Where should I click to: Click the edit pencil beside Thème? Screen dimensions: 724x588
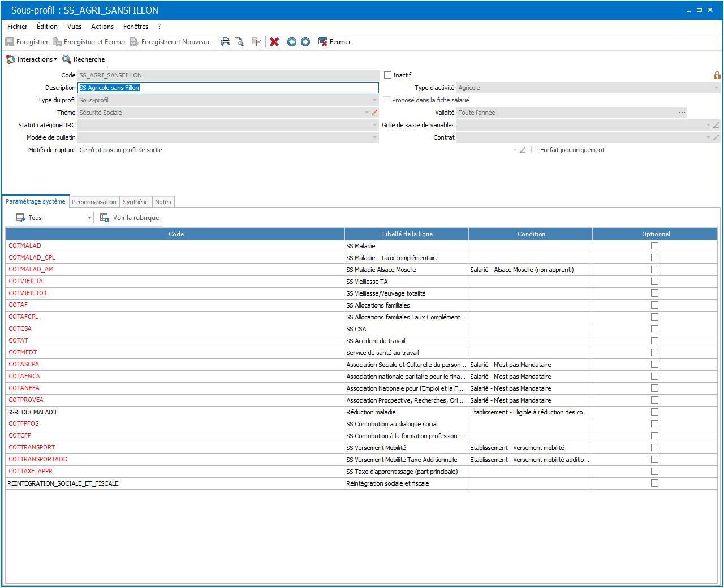coord(374,113)
